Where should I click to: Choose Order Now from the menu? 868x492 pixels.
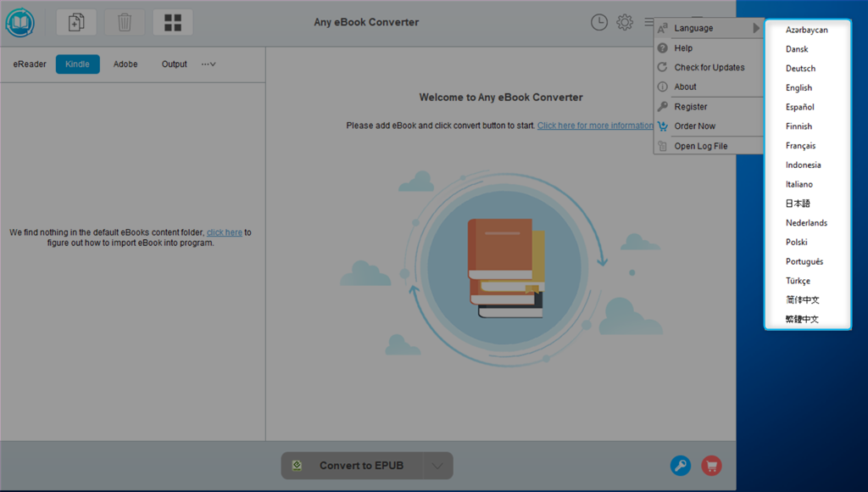coord(709,126)
